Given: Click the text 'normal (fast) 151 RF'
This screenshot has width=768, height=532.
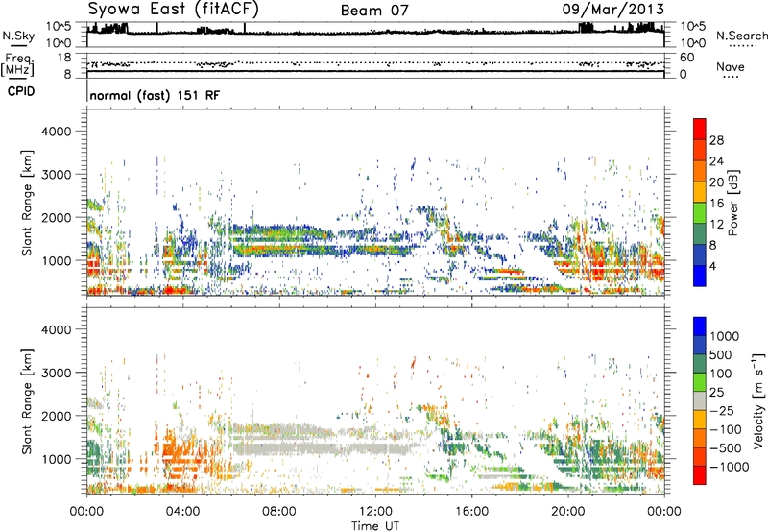Looking at the screenshot, I should coord(155,95).
